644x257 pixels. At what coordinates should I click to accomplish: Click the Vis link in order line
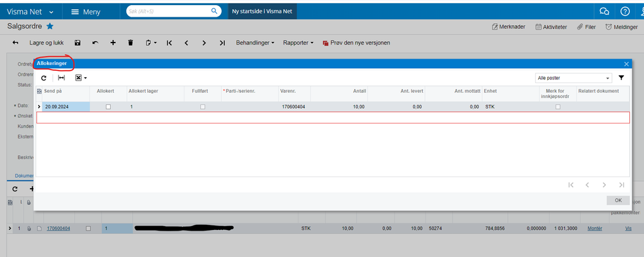click(628, 229)
